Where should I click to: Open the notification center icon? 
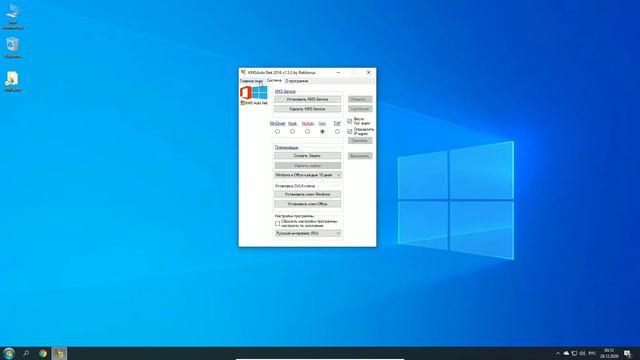point(628,353)
